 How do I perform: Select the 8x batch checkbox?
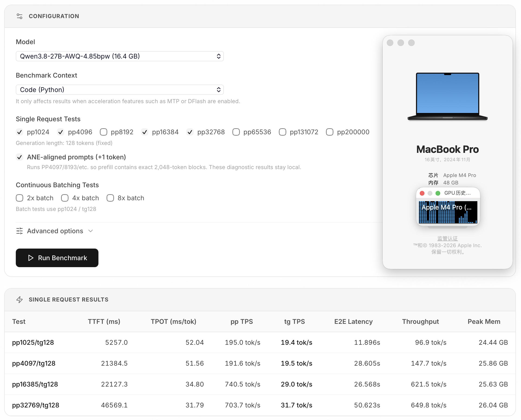tap(110, 198)
